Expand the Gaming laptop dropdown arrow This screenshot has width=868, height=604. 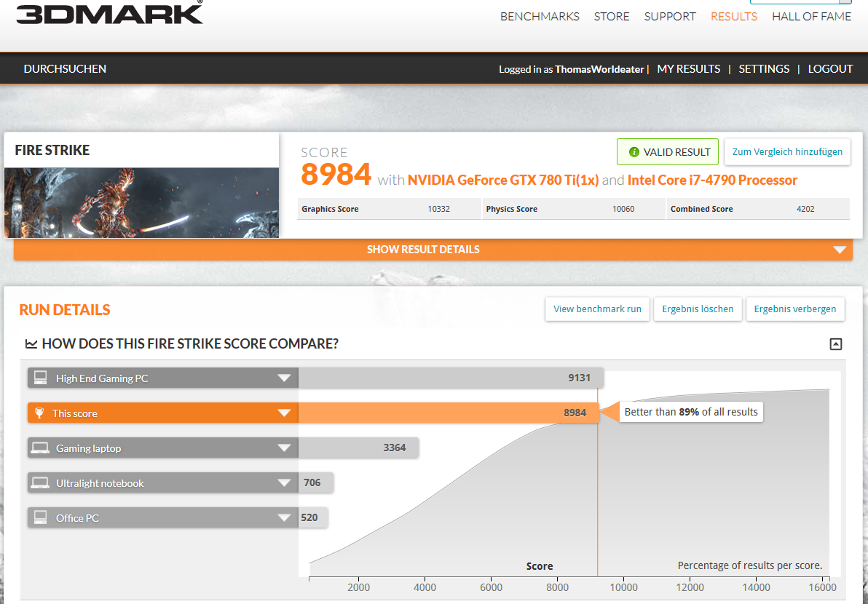click(284, 448)
